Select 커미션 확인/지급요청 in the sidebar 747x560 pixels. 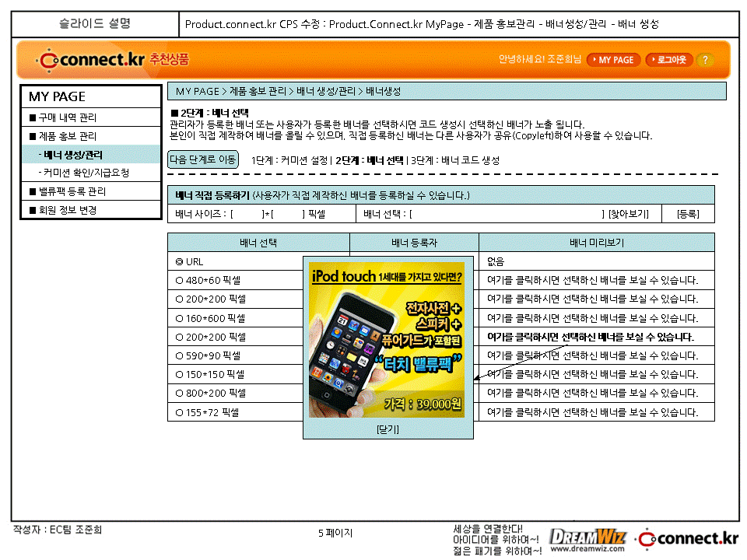91,173
